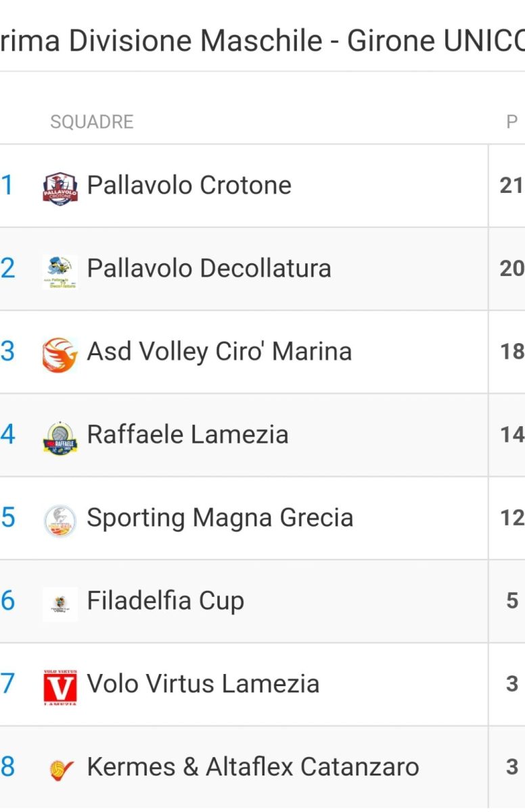The width and height of the screenshot is (525, 812).
Task: Open the Filadelfia Cup team page
Action: click(x=165, y=601)
